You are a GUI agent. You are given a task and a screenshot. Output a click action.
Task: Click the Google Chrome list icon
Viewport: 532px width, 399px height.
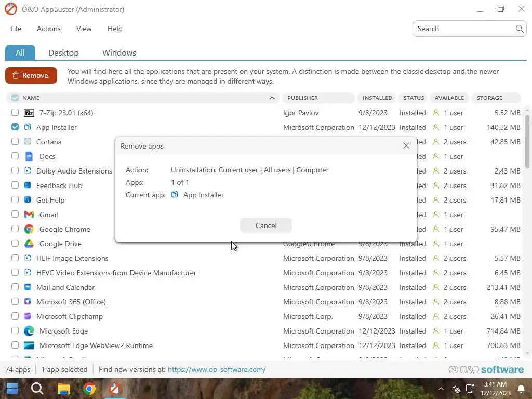pyautogui.click(x=29, y=229)
